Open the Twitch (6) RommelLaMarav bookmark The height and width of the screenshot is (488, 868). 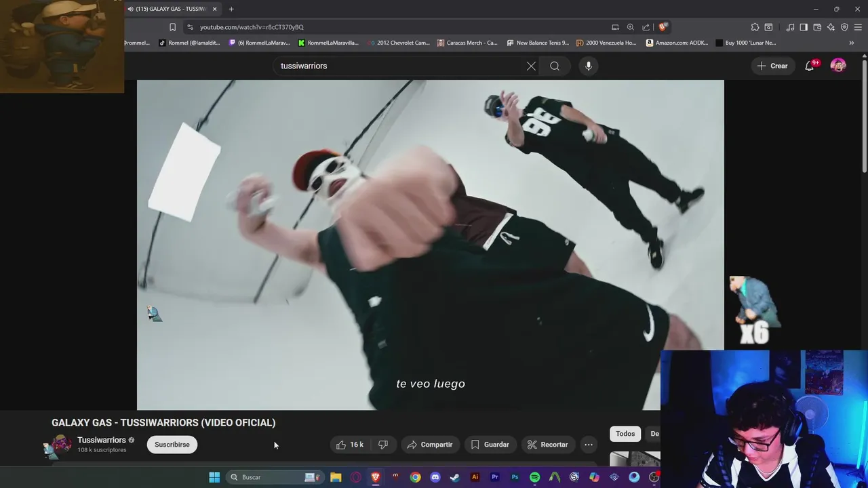pyautogui.click(x=260, y=43)
